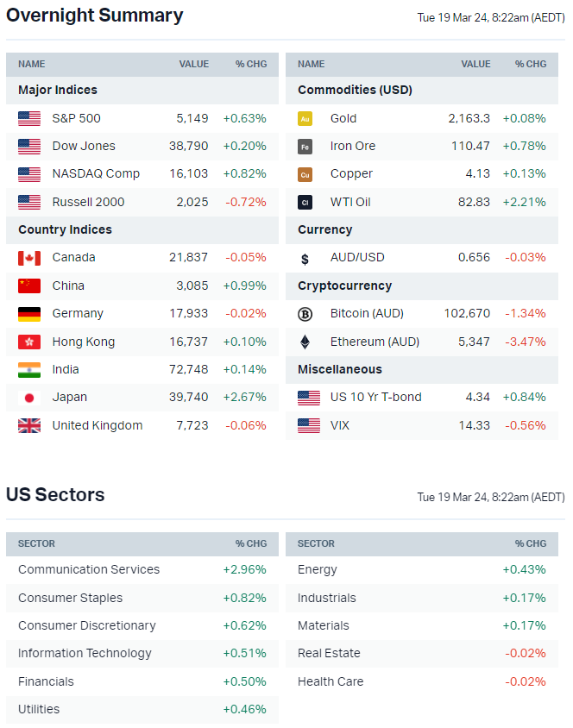Open the Hong Kong index row
This screenshot has width=573, height=728.
83,342
